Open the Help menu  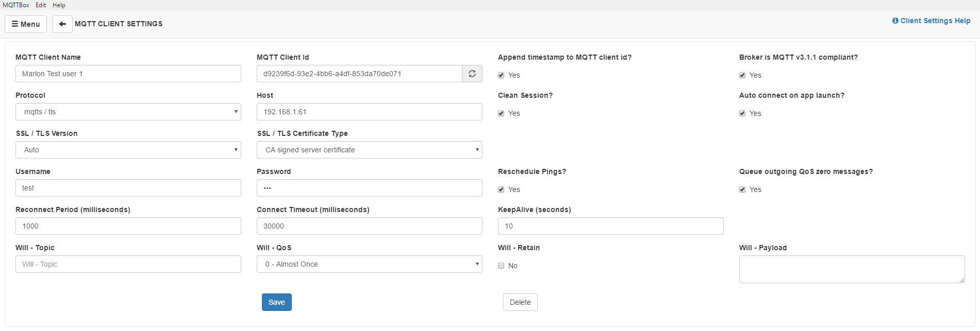click(x=59, y=5)
